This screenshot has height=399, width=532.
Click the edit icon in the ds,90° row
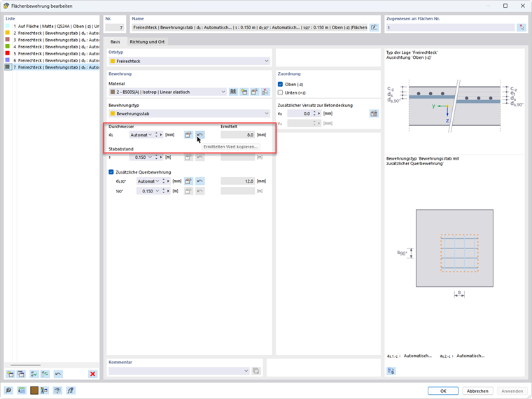click(188, 181)
